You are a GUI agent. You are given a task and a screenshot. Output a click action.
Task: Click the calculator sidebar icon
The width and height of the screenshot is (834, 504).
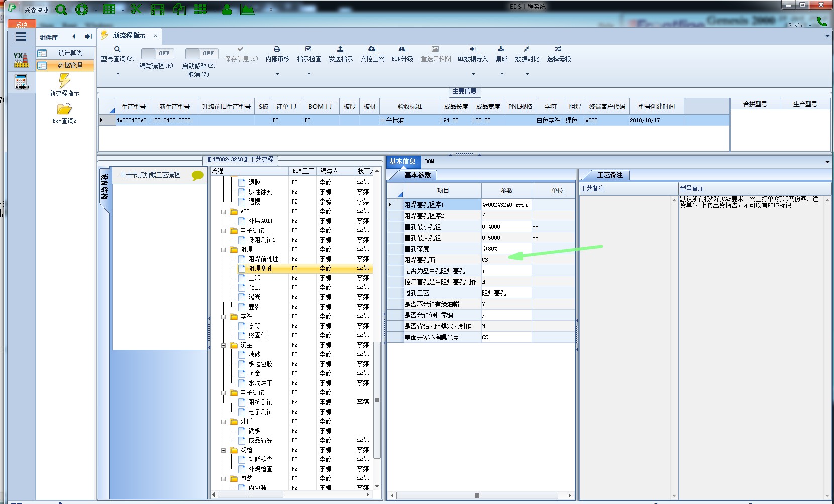pos(21,82)
